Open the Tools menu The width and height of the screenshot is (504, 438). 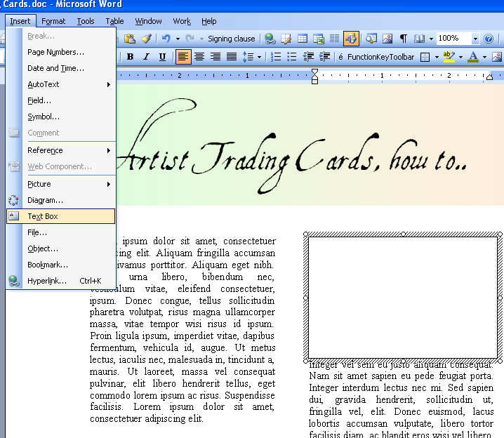tap(86, 21)
